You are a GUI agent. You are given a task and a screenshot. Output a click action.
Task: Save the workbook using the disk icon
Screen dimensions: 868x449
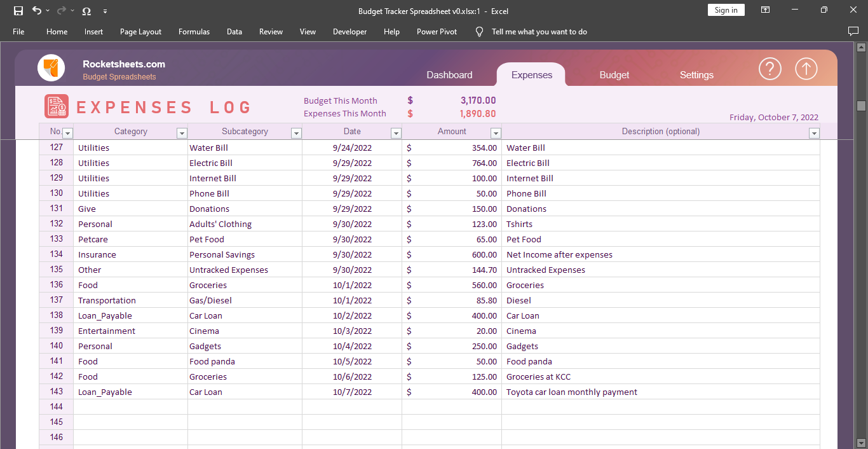tap(18, 11)
